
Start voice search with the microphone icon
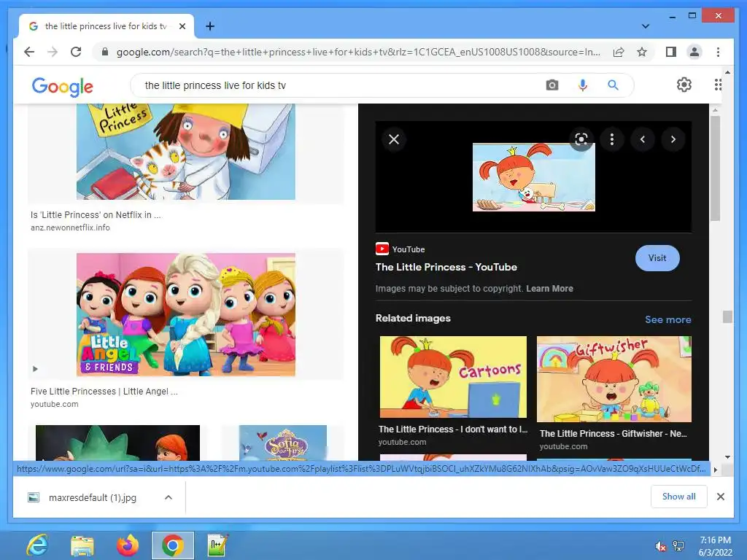(582, 85)
